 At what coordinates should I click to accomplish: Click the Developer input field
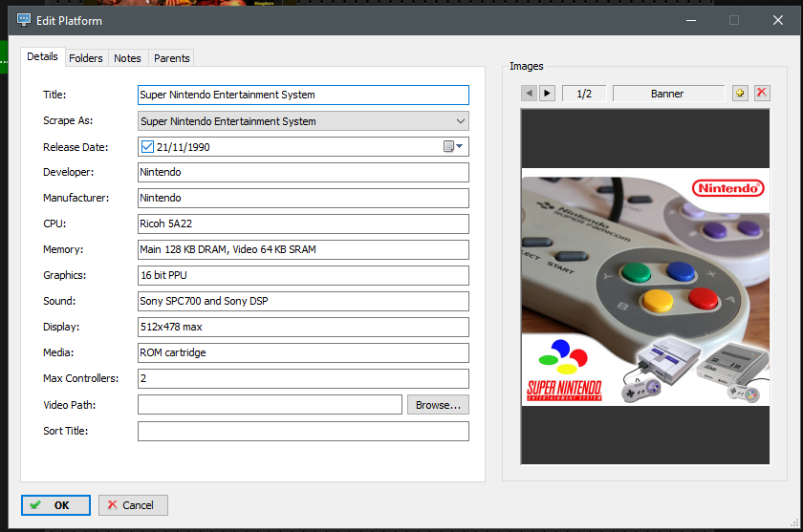[x=303, y=172]
